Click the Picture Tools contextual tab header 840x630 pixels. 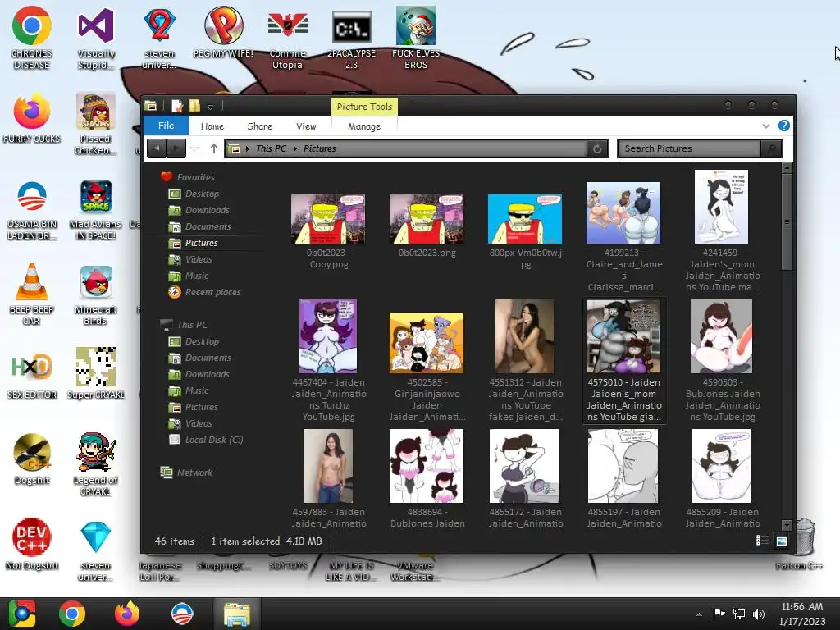pos(364,107)
